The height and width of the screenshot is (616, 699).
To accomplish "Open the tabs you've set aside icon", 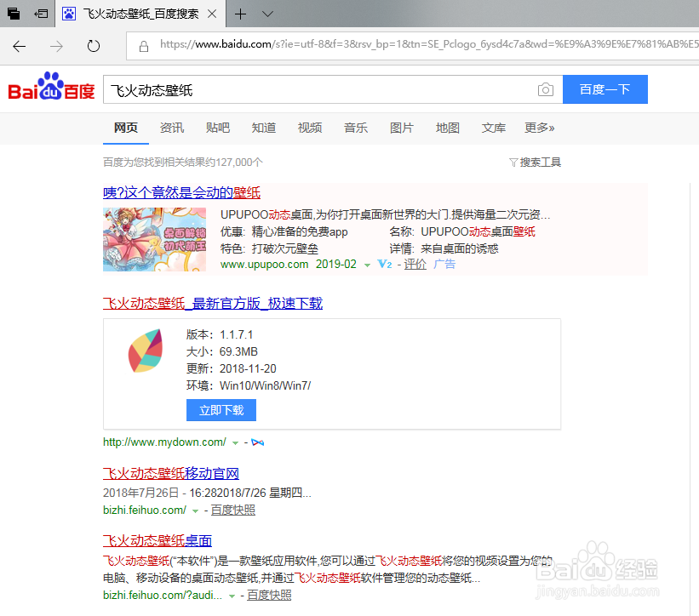I will click(x=14, y=14).
